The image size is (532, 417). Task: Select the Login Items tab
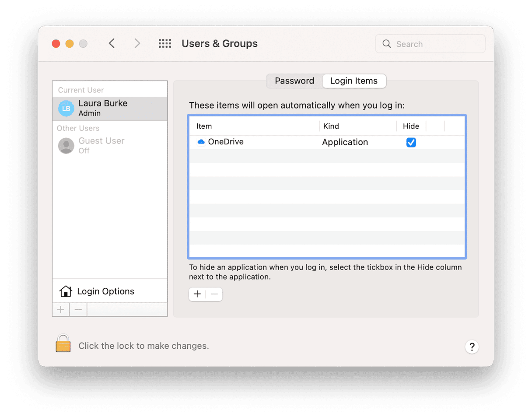(354, 81)
